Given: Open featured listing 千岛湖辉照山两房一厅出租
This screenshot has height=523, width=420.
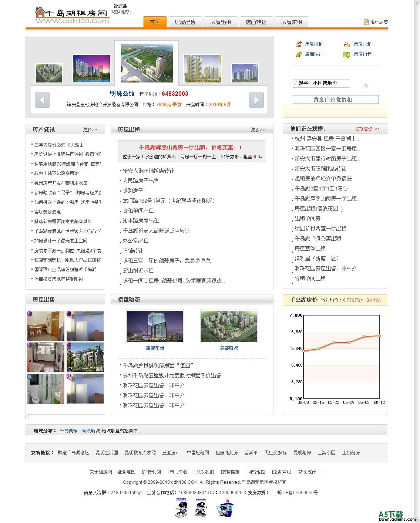Looking at the screenshot, I should point(190,147).
